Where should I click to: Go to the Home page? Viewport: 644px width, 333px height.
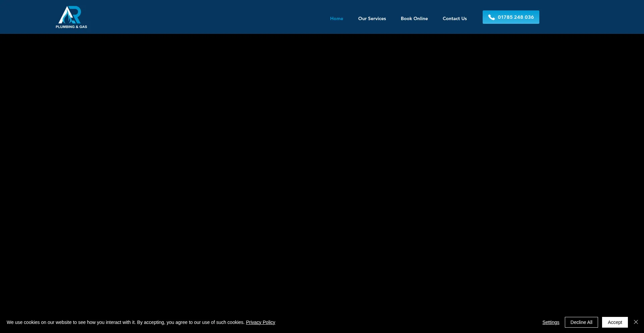(336, 18)
